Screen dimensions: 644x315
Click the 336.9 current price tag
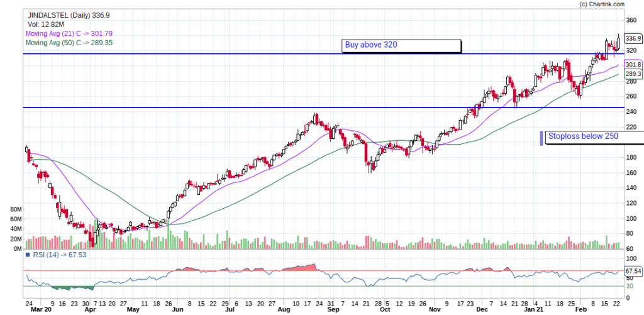coord(633,38)
